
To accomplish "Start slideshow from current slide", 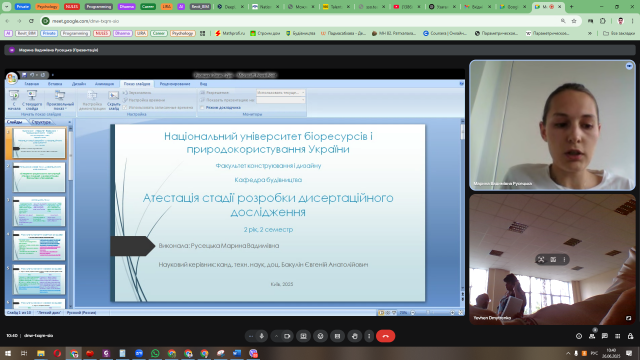I will coord(32,100).
